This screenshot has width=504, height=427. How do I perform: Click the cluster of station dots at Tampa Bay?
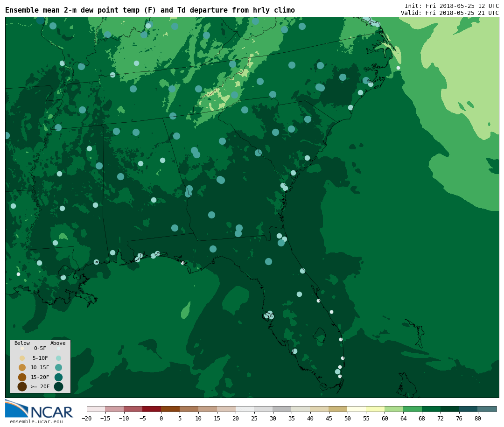[269, 315]
